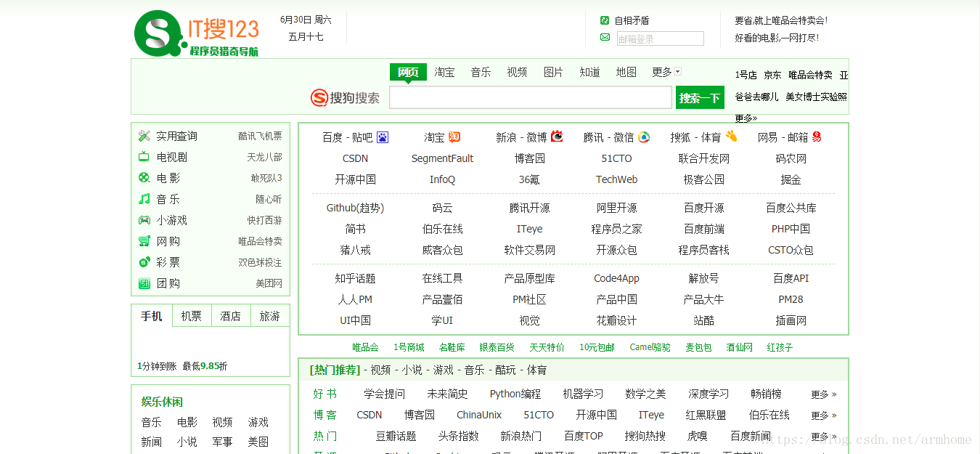The height and width of the screenshot is (454, 980).
Task: Click the gamepad icon beside 小游戏
Action: (x=144, y=220)
